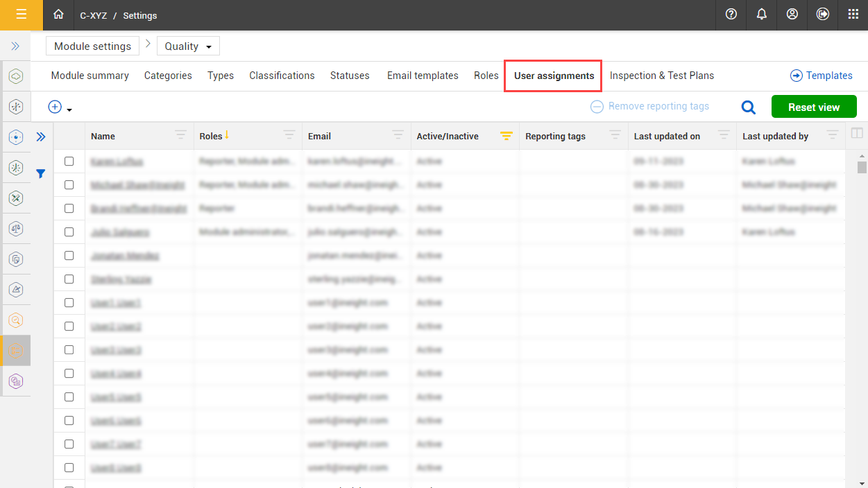The width and height of the screenshot is (868, 488).
Task: Open the Active/Inactive column filter menu
Action: pyautogui.click(x=507, y=136)
